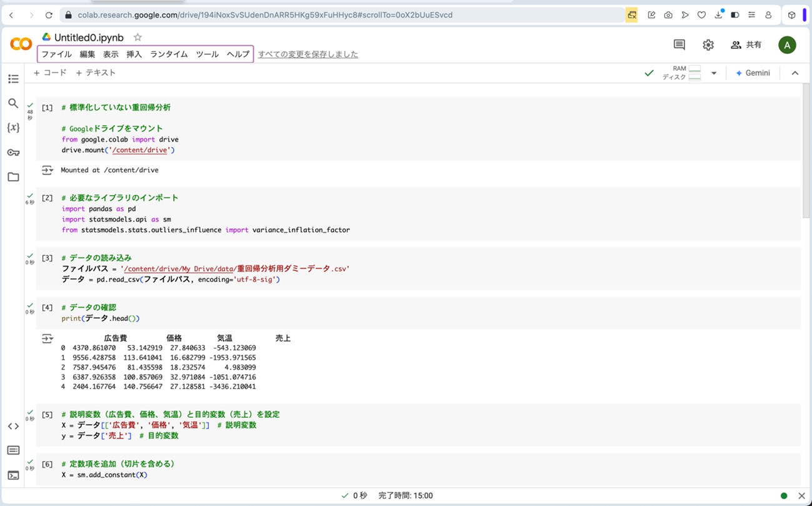Click the browser profile person icon
Viewport: 812px width, 506px height.
pyautogui.click(x=768, y=15)
